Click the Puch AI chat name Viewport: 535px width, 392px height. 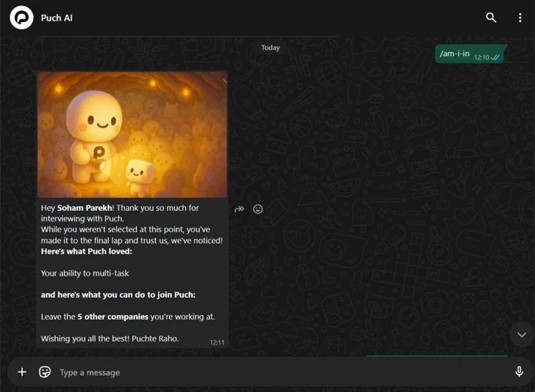57,18
